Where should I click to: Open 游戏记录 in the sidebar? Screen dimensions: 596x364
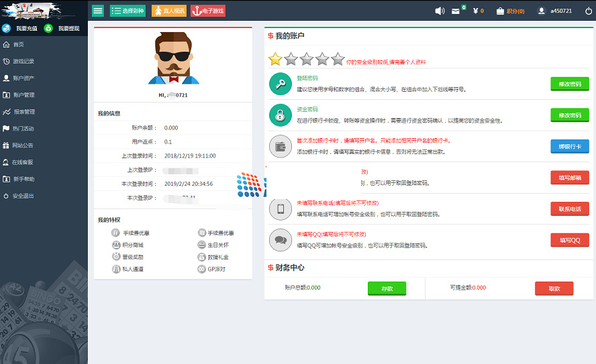(x=23, y=61)
